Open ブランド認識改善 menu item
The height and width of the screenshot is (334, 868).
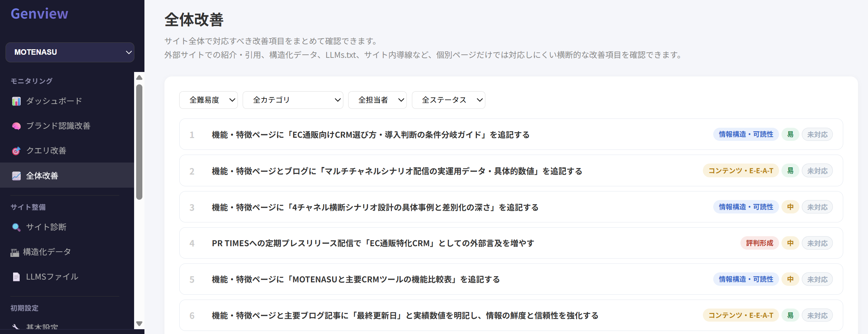click(67, 126)
